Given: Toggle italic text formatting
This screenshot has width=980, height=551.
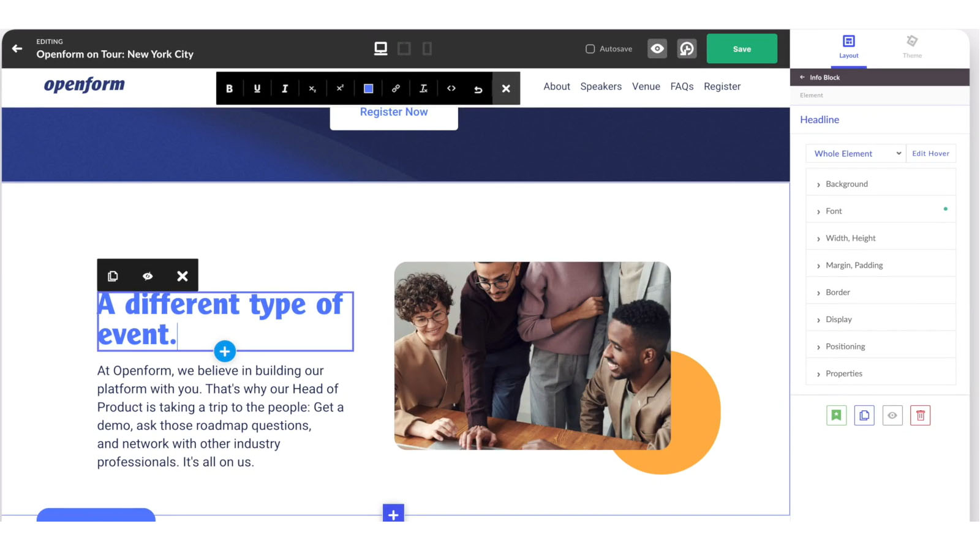Looking at the screenshot, I should pos(285,88).
